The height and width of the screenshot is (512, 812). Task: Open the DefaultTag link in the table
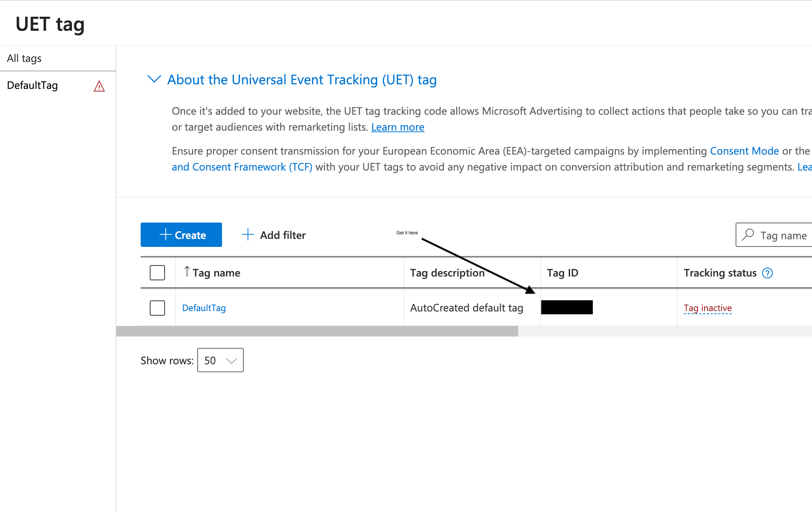coord(204,308)
